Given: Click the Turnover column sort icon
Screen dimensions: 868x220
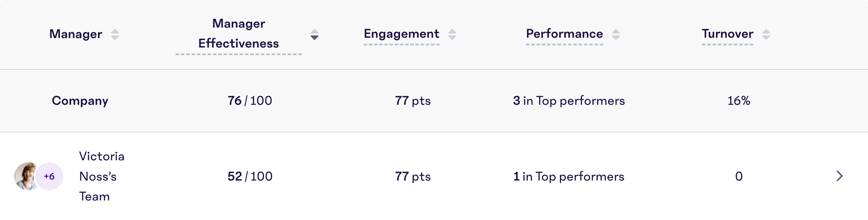Looking at the screenshot, I should pyautogui.click(x=766, y=34).
